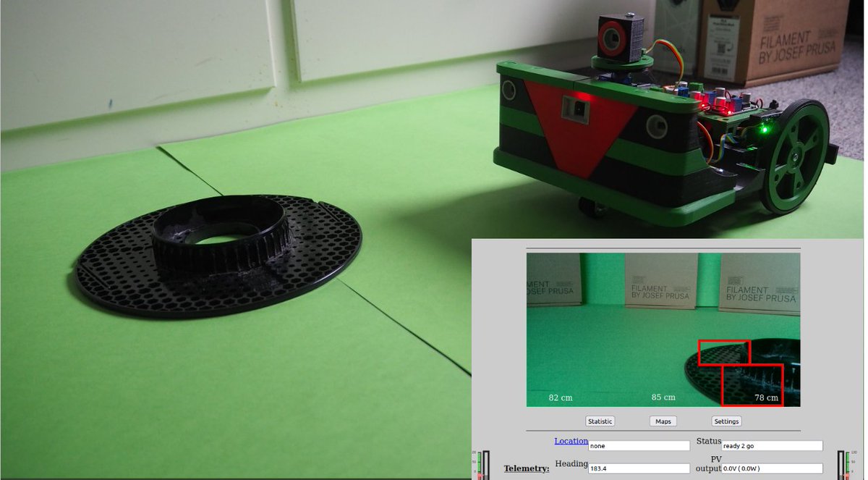Edit the Heading value 183.4
This screenshot has width=868, height=480.
point(638,468)
